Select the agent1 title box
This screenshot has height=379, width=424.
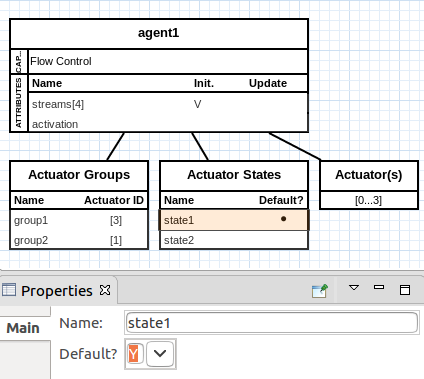[159, 34]
